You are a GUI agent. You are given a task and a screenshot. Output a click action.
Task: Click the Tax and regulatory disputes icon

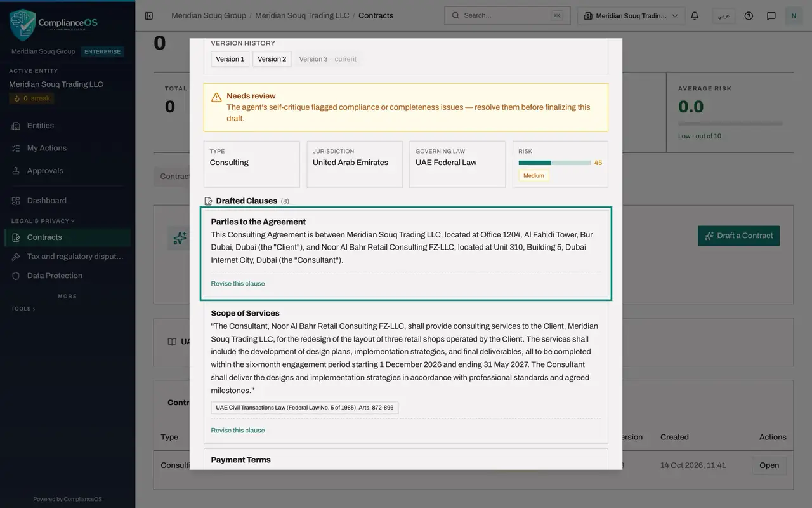pyautogui.click(x=16, y=257)
